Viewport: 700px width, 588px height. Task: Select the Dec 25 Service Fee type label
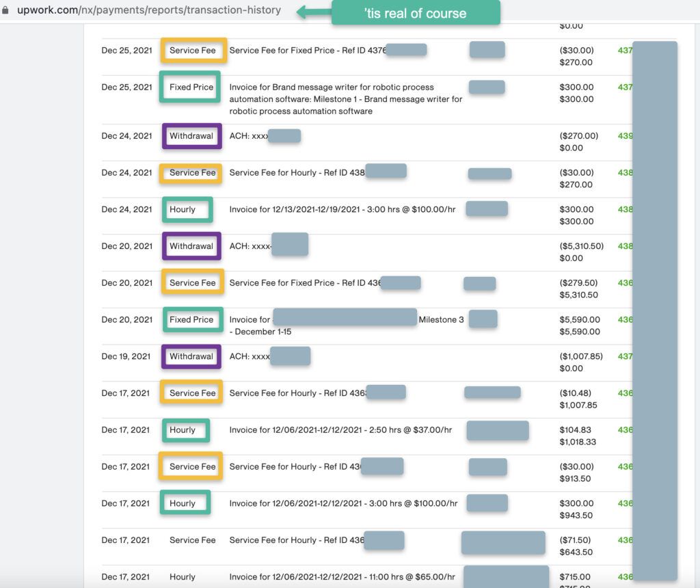(193, 51)
